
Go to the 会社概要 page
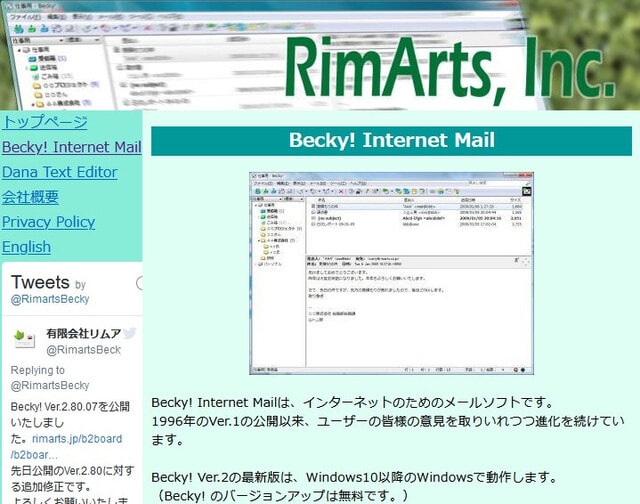point(30,197)
